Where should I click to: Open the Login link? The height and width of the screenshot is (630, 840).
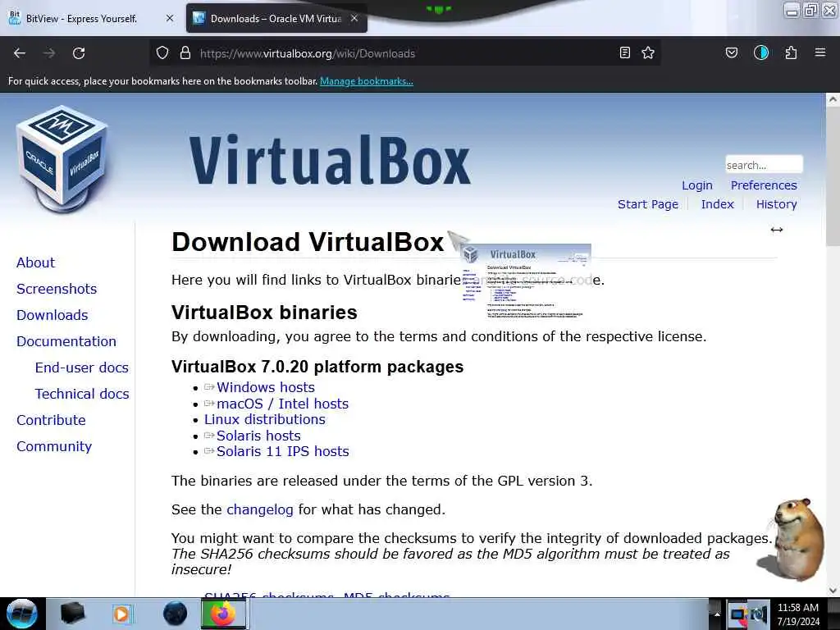[697, 185]
